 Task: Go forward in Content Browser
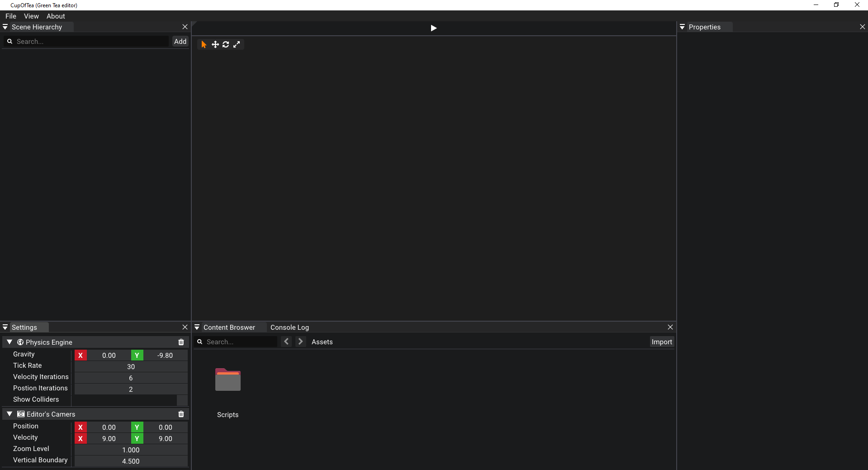click(x=300, y=342)
